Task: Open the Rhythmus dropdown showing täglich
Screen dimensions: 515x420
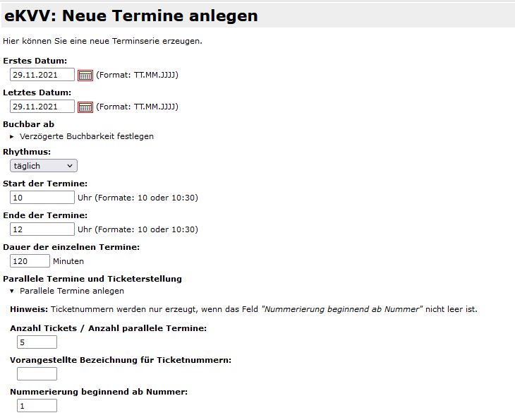Action: [x=44, y=166]
